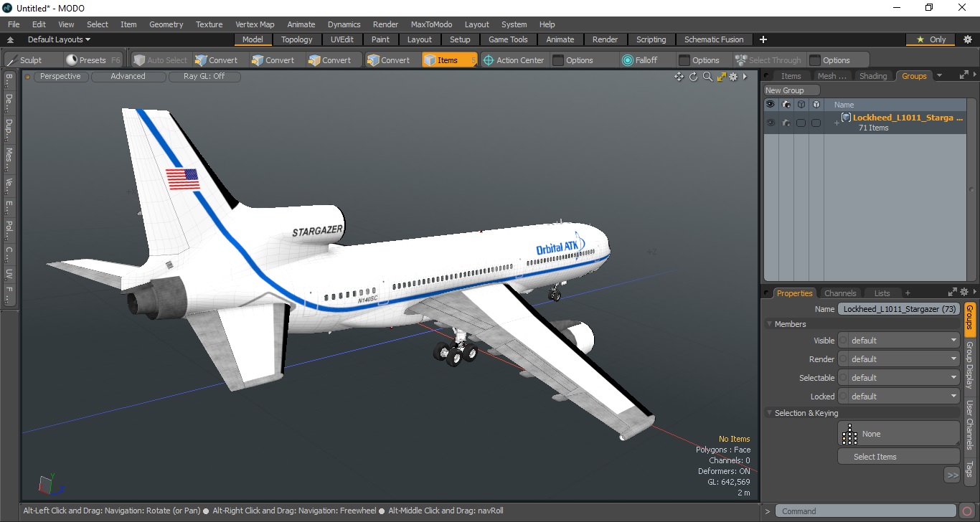The image size is (980, 522).
Task: Click the group Name field
Action: (899, 309)
